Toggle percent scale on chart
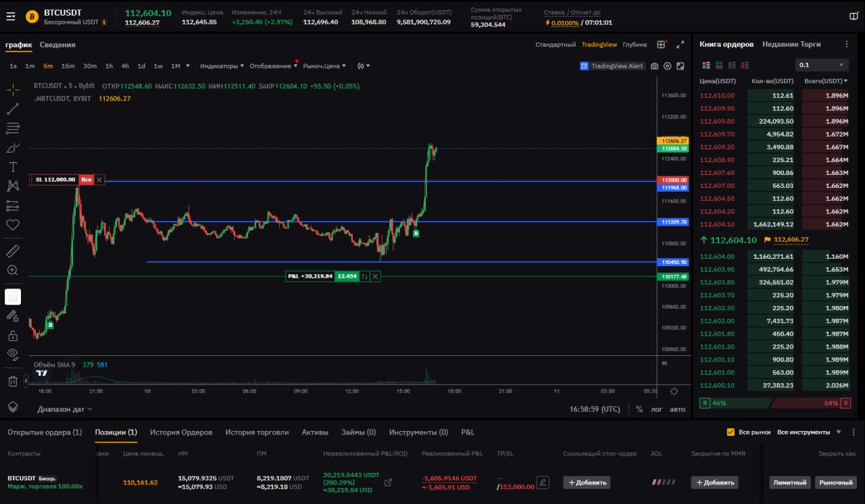 (639, 409)
